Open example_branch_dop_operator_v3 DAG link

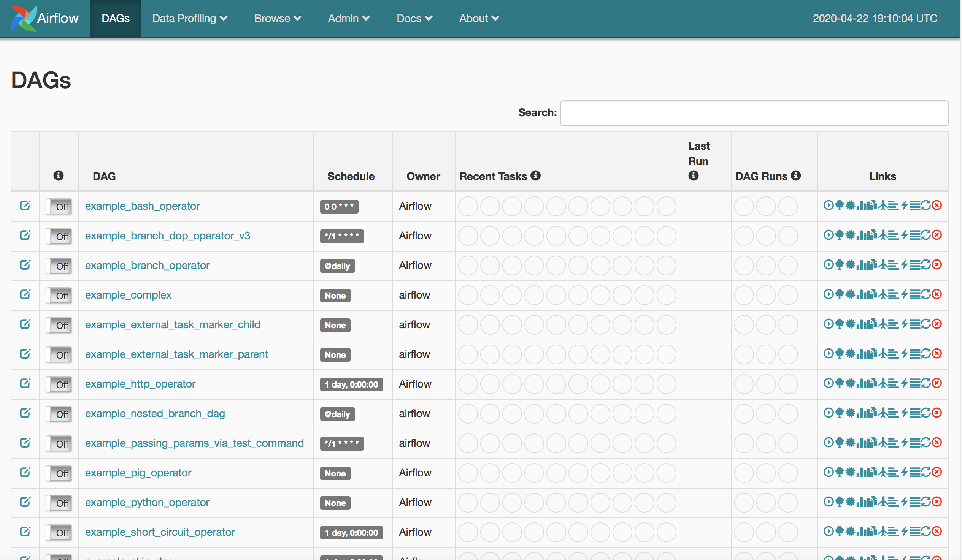tap(168, 236)
